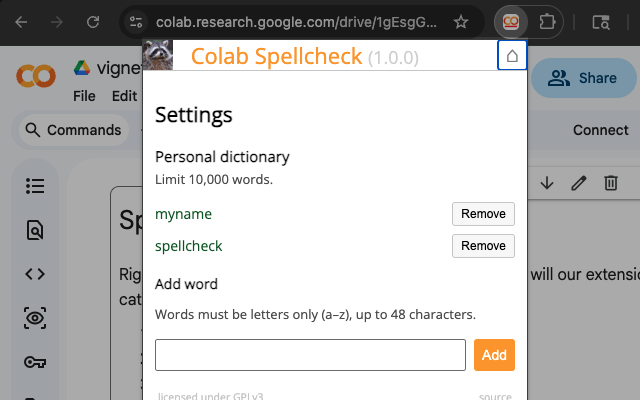Click the home icon in Colab Spellcheck

coord(512,56)
